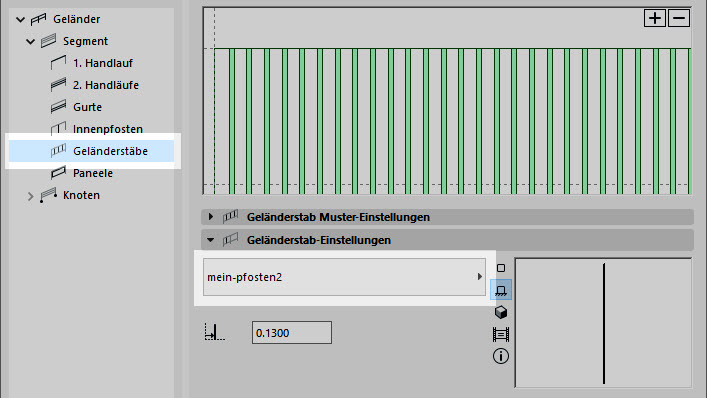Collapse the Geländerstab-Einstellungen panel
The width and height of the screenshot is (707, 398).
click(x=211, y=240)
